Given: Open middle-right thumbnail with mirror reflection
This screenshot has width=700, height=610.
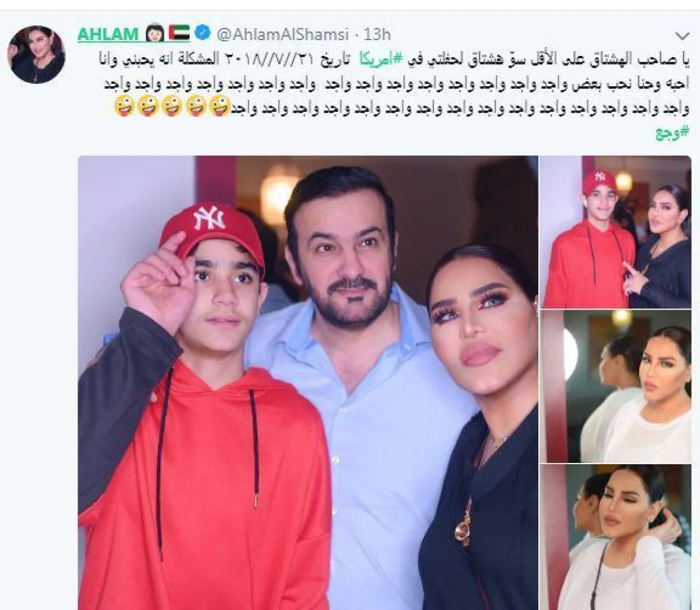Looking at the screenshot, I should [619, 385].
